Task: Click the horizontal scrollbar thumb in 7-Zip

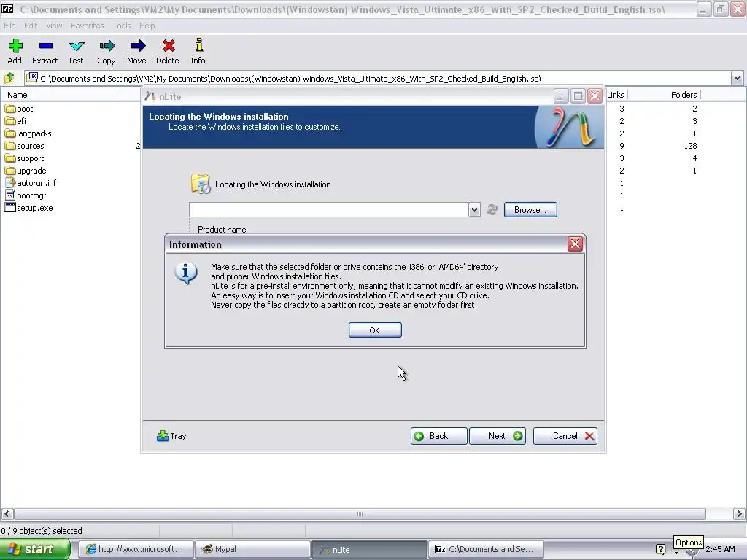Action: point(360,514)
